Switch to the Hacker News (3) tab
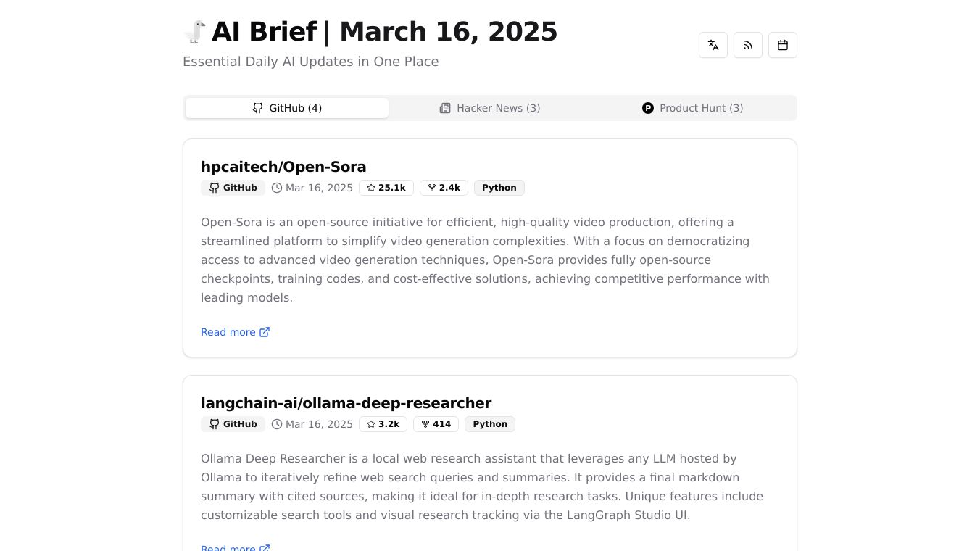This screenshot has height=551, width=980. 490,108
